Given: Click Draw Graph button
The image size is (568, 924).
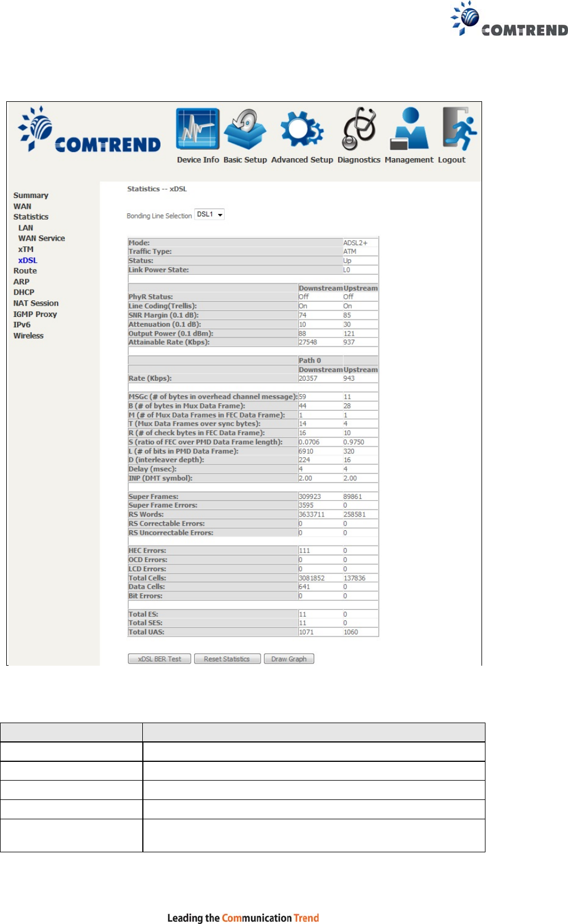Looking at the screenshot, I should pyautogui.click(x=289, y=659).
